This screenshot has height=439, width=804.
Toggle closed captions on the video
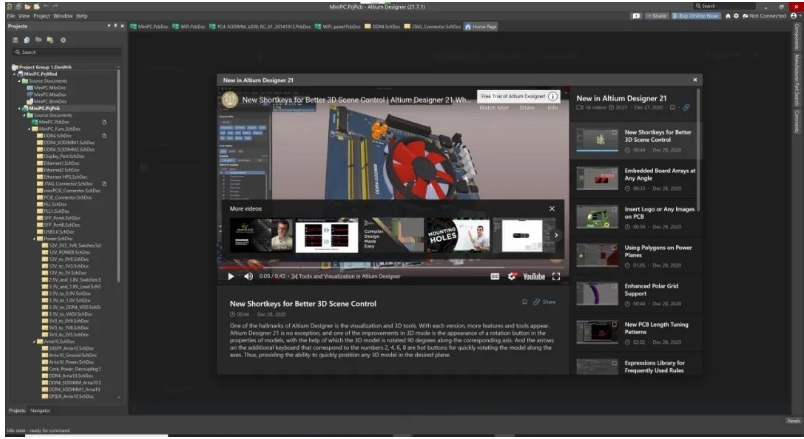(x=495, y=276)
